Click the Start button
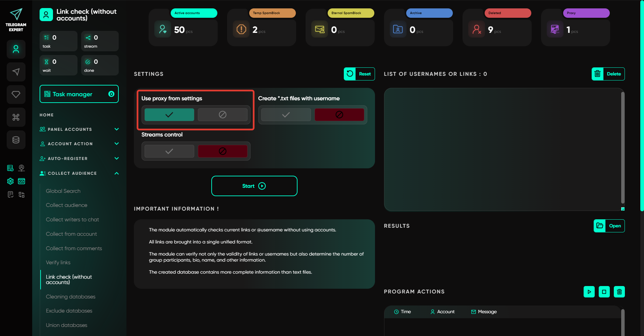The width and height of the screenshot is (644, 336). click(x=254, y=186)
